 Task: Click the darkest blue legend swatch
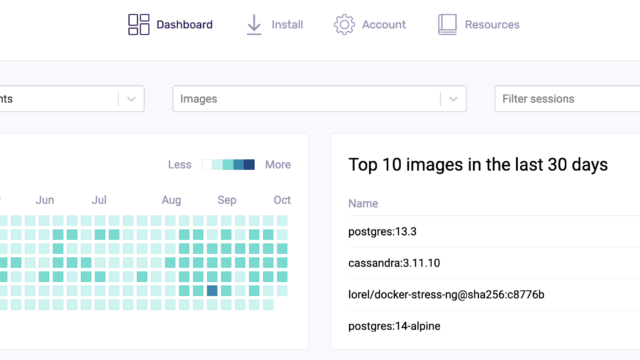coord(249,164)
